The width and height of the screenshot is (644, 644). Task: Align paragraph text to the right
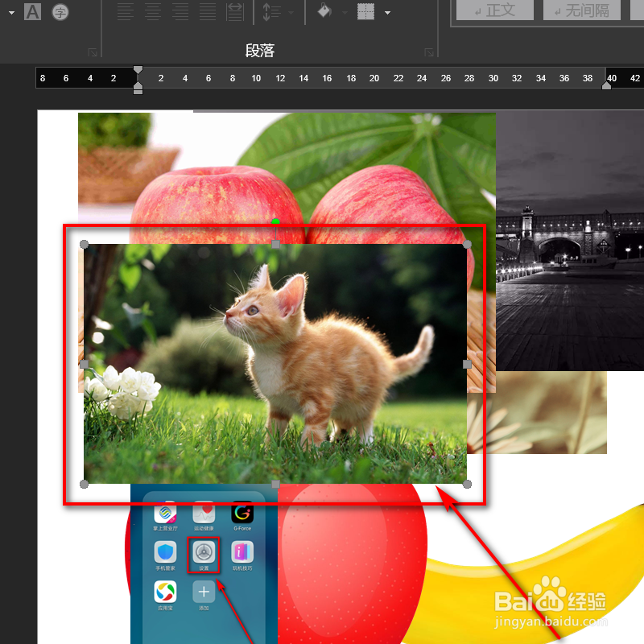180,12
